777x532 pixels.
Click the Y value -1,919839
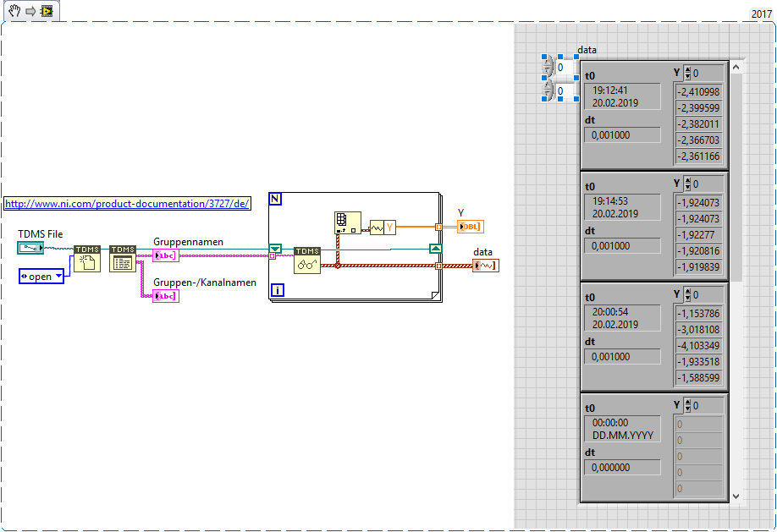(x=698, y=267)
